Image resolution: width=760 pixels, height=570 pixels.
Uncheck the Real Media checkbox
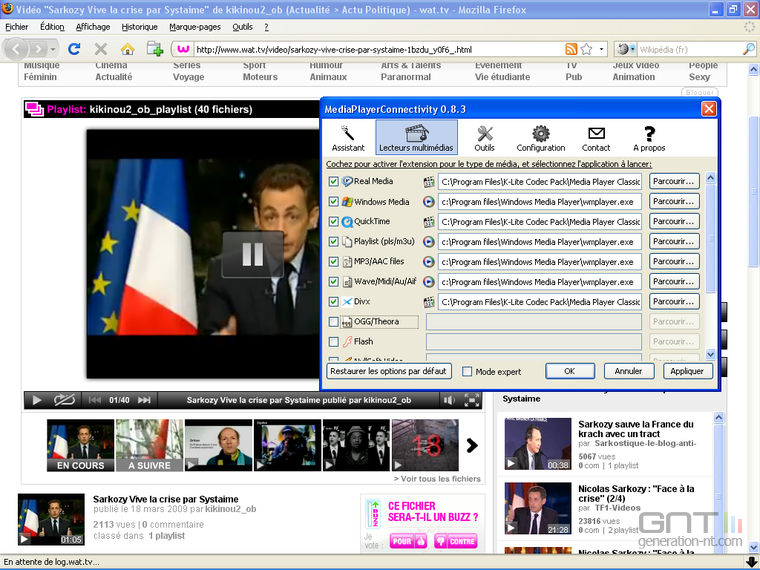(x=333, y=181)
